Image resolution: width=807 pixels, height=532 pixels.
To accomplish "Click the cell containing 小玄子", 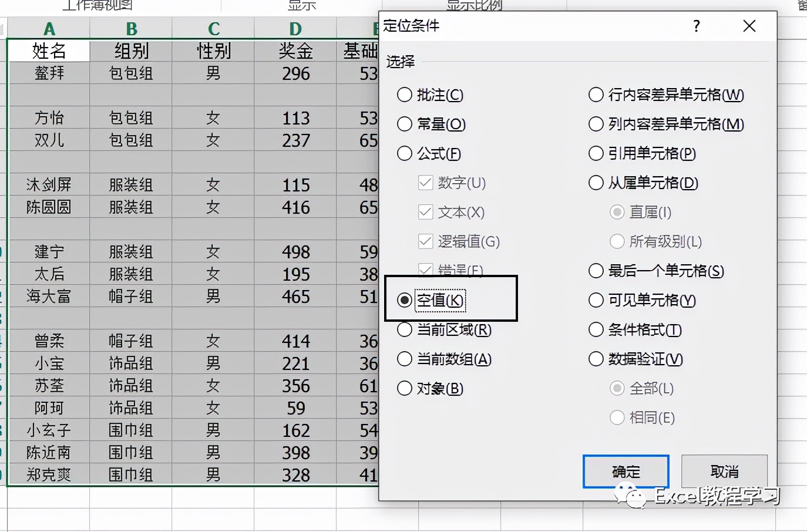I will click(x=49, y=430).
